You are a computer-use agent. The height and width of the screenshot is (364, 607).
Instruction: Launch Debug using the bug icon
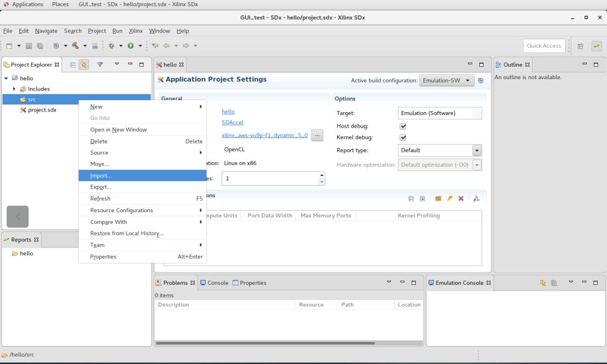tap(112, 46)
